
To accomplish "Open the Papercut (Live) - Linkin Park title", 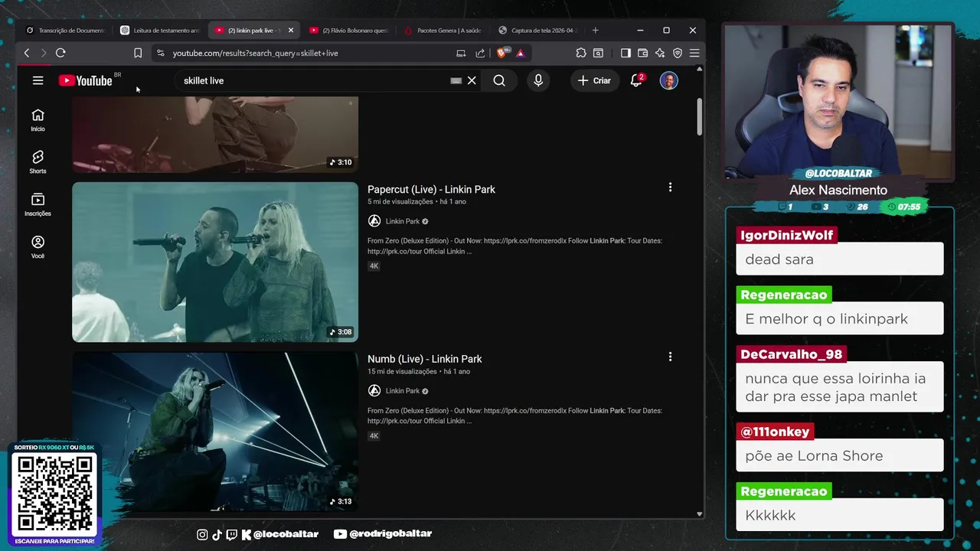I will tap(431, 189).
